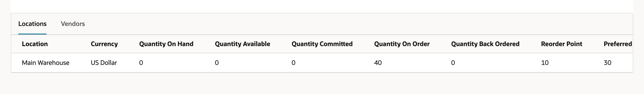Click the Quantity Back Ordered column header

click(x=485, y=44)
